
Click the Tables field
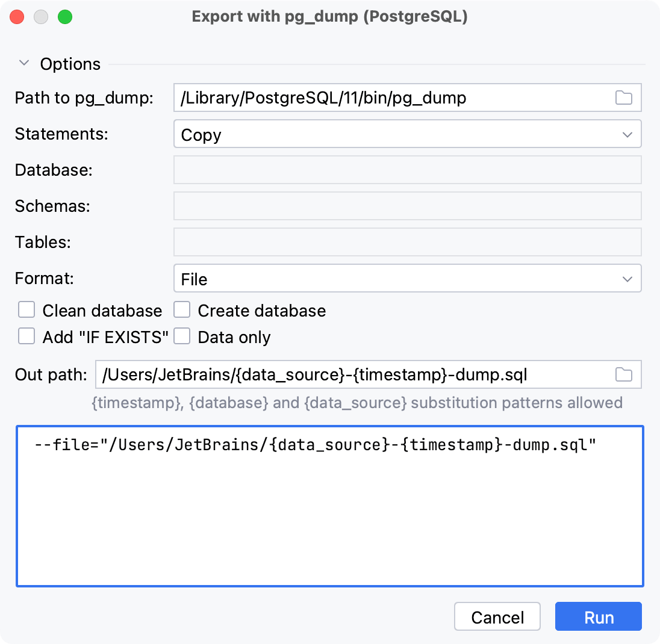[x=407, y=243]
